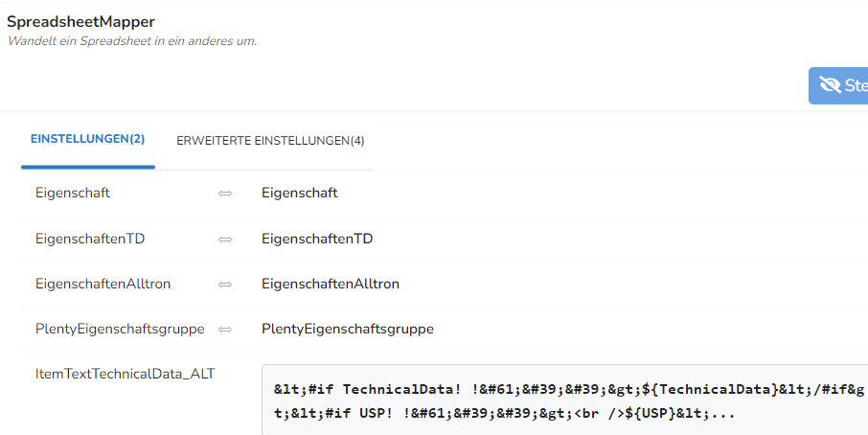Click the blue Ste... button
Image resolution: width=868 pixels, height=435 pixels.
pyautogui.click(x=838, y=86)
